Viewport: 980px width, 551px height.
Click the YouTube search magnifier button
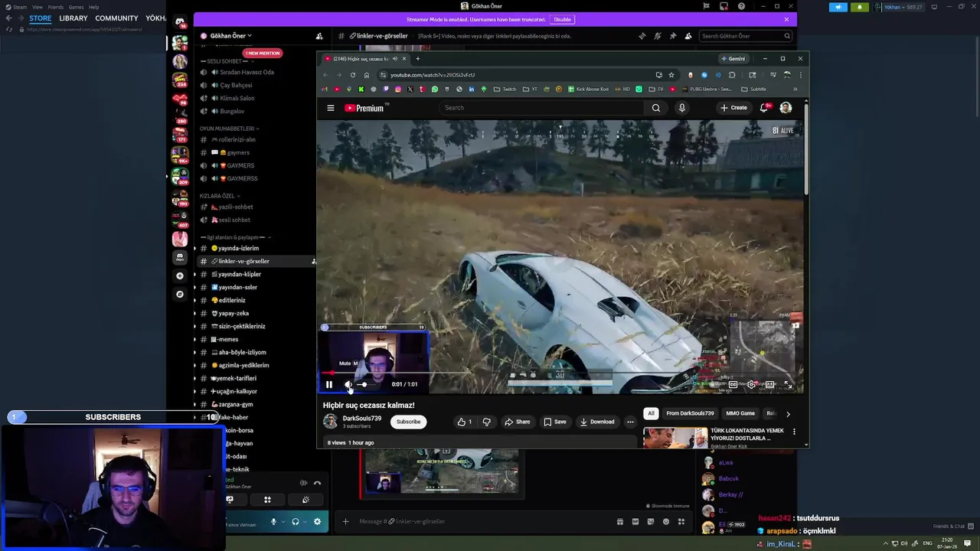click(656, 108)
